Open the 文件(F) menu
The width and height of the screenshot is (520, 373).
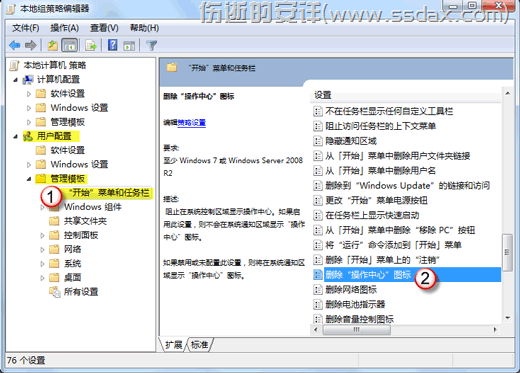[x=26, y=28]
